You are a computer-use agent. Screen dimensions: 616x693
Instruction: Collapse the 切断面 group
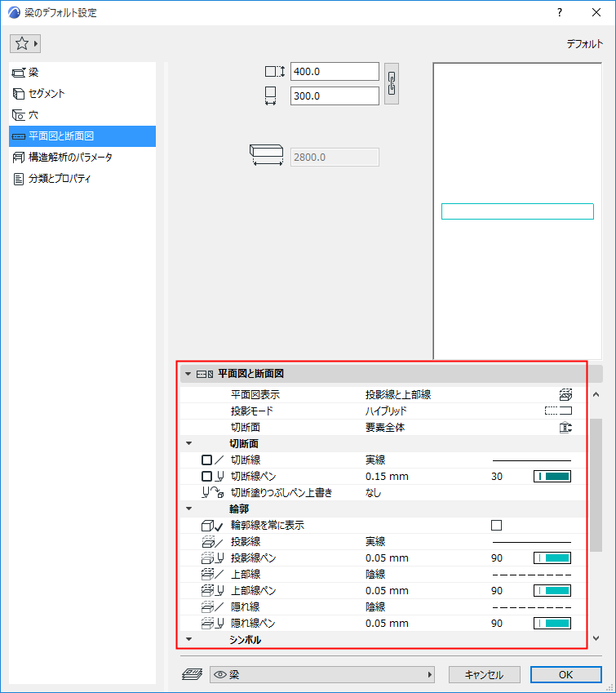click(189, 443)
